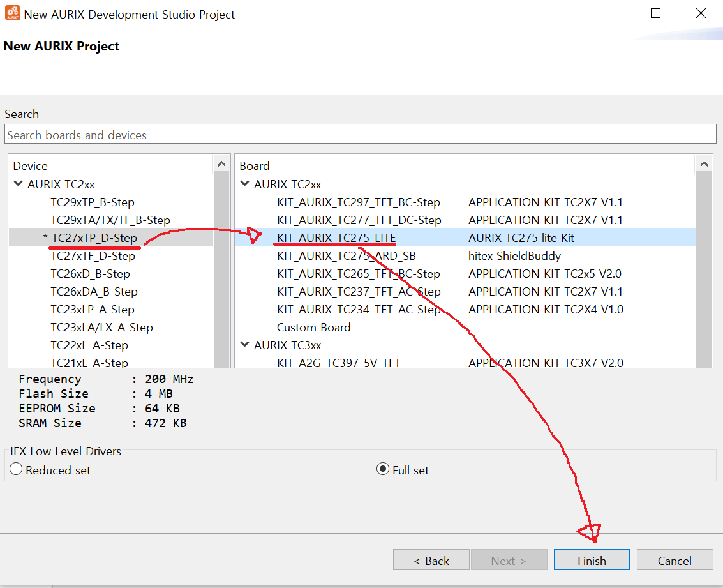This screenshot has height=588, width=723.
Task: Click the Device list scrollbar track
Action: [x=222, y=270]
